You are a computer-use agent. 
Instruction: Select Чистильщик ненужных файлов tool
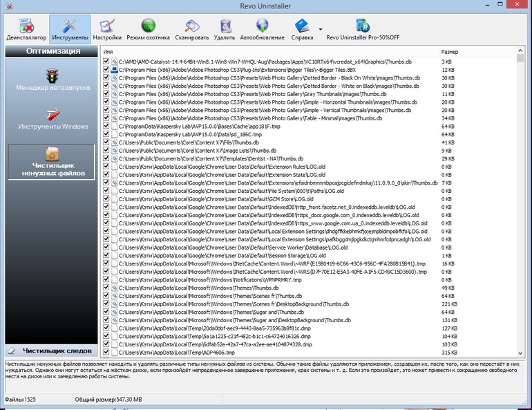52,162
